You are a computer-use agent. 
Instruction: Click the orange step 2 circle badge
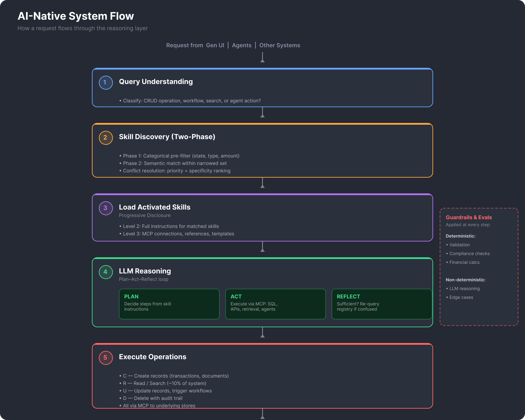106,138
